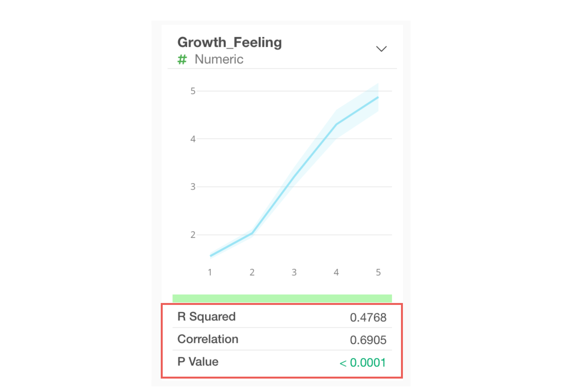Select the Growth_Feeling column title
The image size is (574, 392).
click(229, 42)
